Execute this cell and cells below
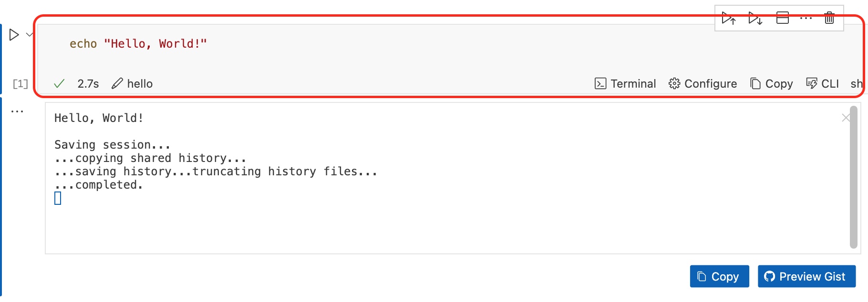Image resolution: width=868 pixels, height=302 pixels. pyautogui.click(x=755, y=18)
